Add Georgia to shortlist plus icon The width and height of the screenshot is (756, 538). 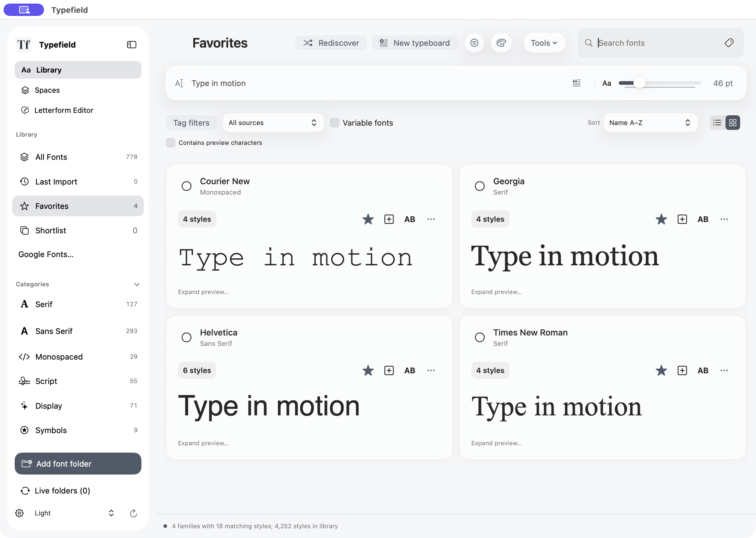pyautogui.click(x=682, y=219)
